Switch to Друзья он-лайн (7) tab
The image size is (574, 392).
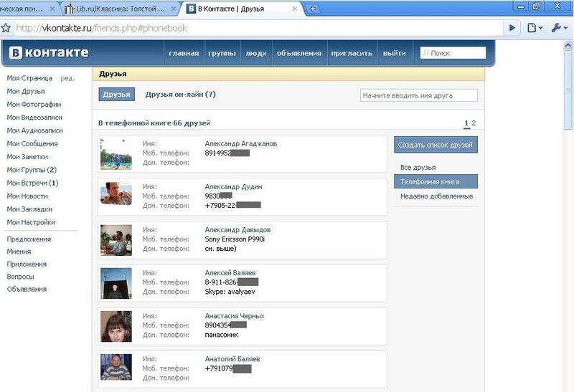coord(181,95)
